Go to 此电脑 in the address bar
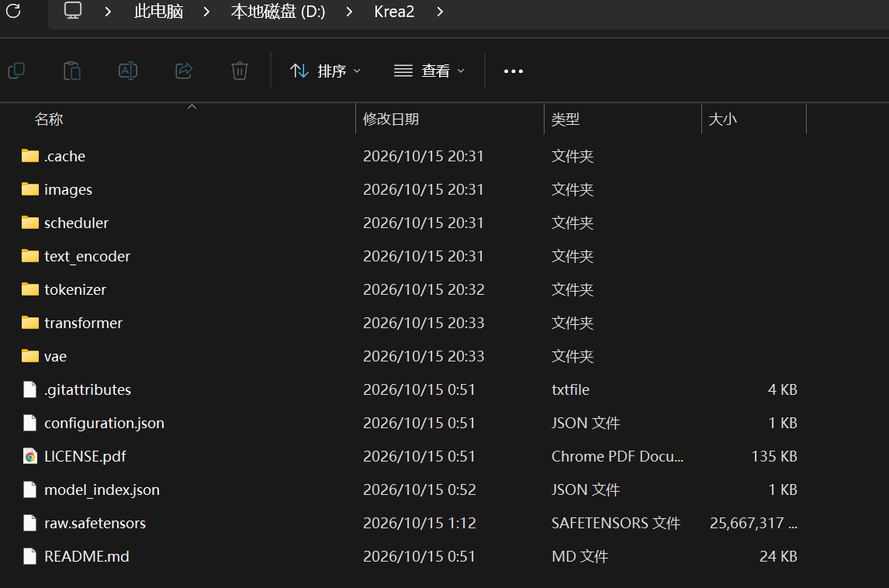This screenshot has height=588, width=889. pos(159,12)
